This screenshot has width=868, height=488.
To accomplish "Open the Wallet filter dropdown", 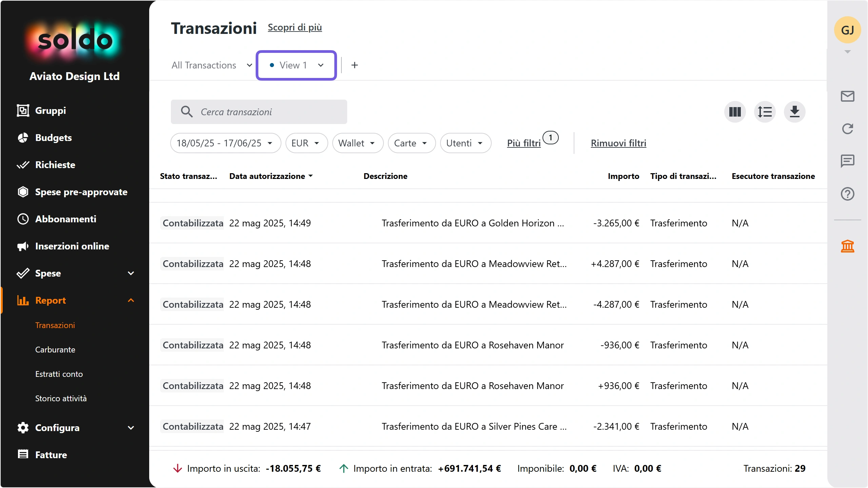I will click(358, 143).
